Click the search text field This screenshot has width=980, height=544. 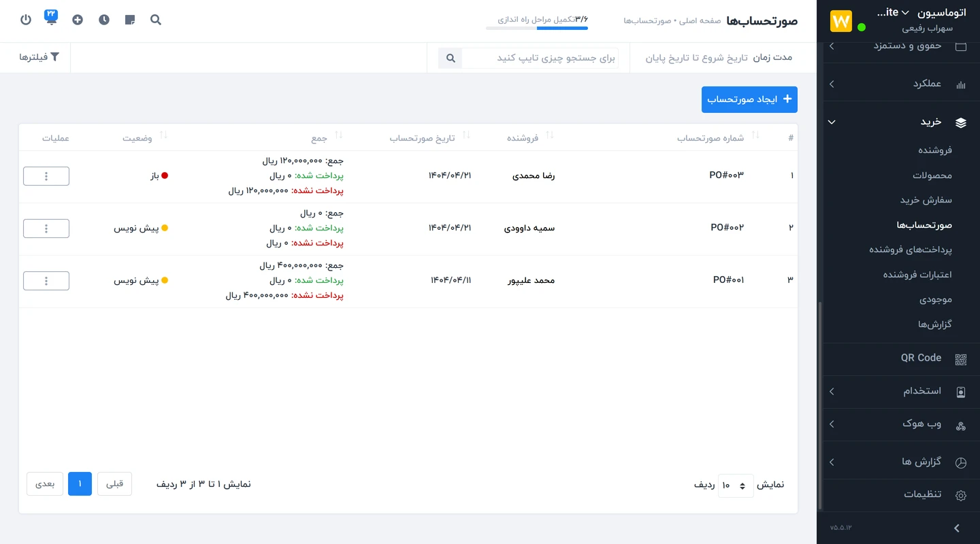click(x=540, y=58)
